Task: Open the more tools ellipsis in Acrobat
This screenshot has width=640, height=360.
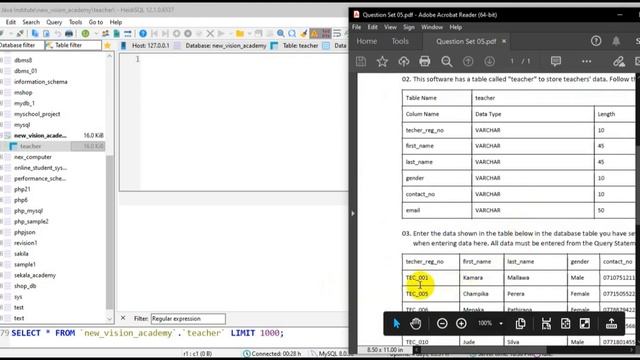Action: pyautogui.click(x=587, y=61)
